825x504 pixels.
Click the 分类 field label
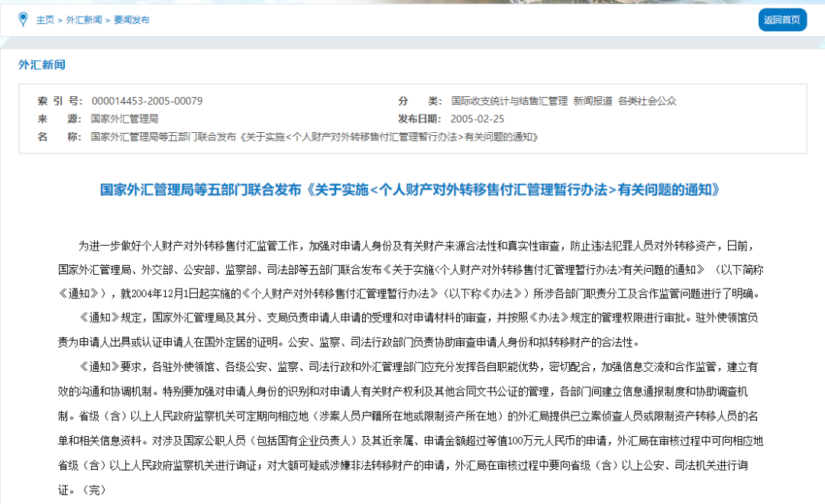click(x=419, y=101)
